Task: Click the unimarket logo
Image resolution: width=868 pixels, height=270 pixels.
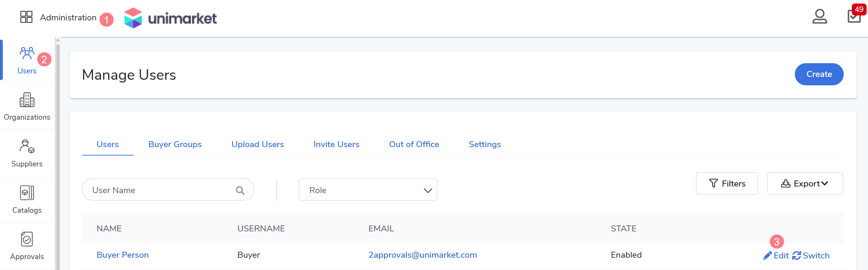Action: pyautogui.click(x=171, y=18)
